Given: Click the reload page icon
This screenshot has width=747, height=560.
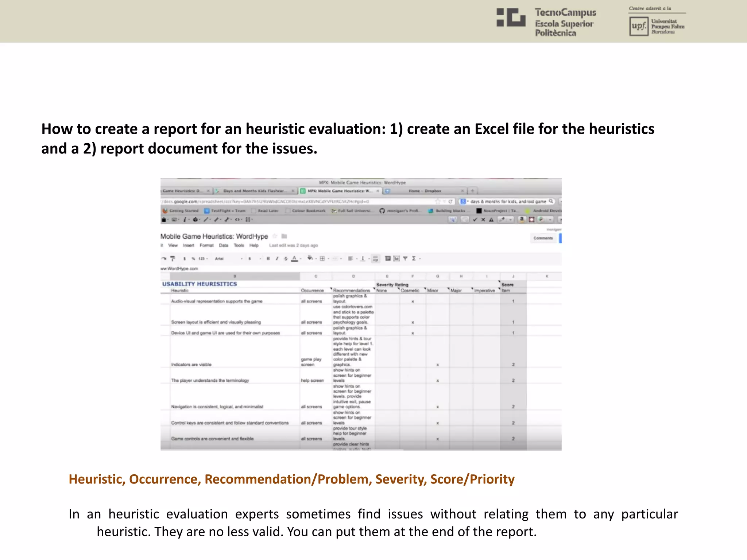Looking at the screenshot, I should [x=450, y=201].
